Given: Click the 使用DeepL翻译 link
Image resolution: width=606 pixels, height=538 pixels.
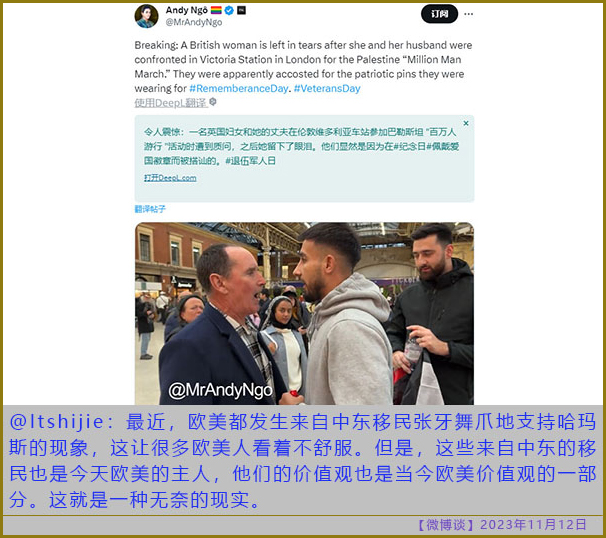Looking at the screenshot, I should 171,103.
